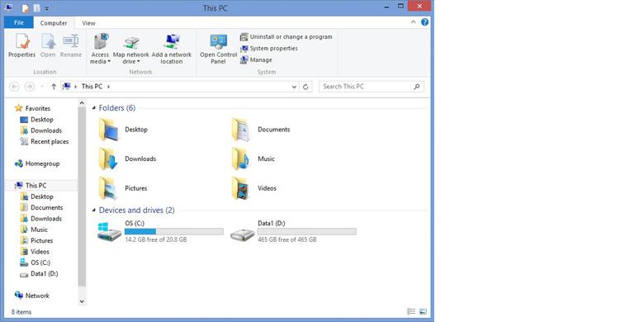Click the Data1 (D:) usage bar
The height and width of the screenshot is (322, 644).
coord(307,232)
